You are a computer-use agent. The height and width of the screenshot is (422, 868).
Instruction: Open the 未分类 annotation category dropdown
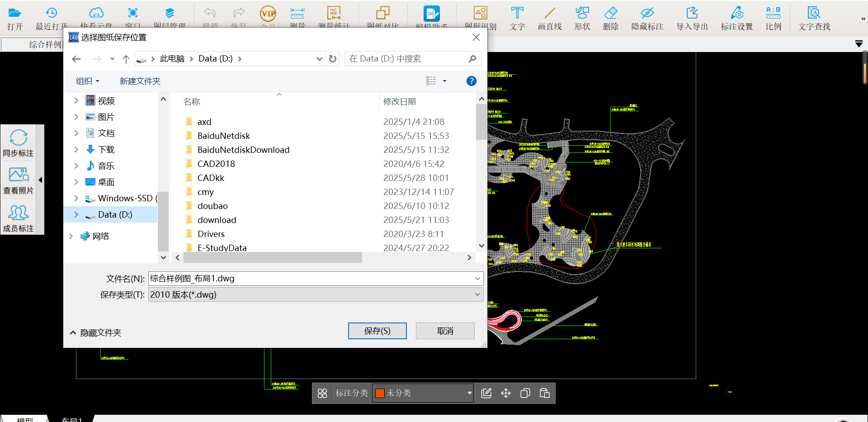click(x=469, y=393)
